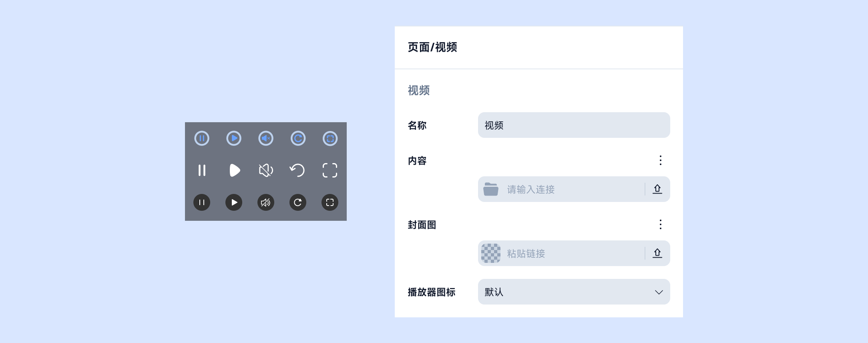This screenshot has height=343, width=868.
Task: Open the 播放器图标 dropdown showing 默认
Action: [x=574, y=292]
